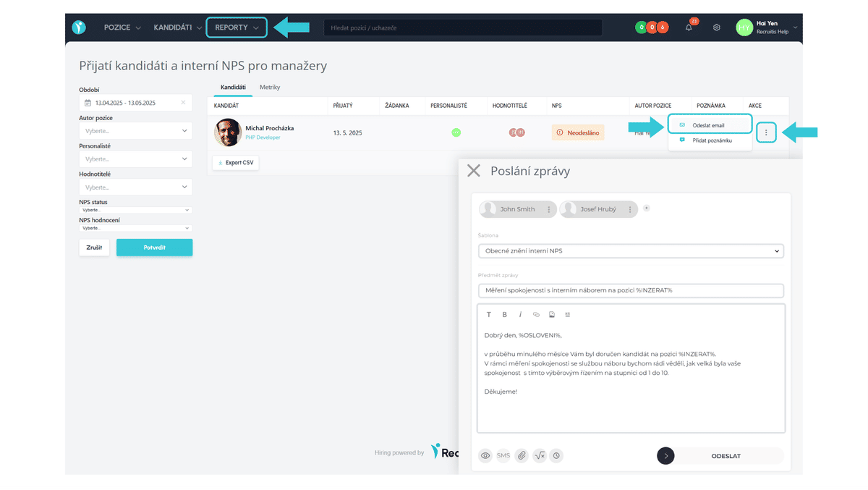Export candidates with Export CSV button
This screenshot has height=490, width=868.
point(235,163)
